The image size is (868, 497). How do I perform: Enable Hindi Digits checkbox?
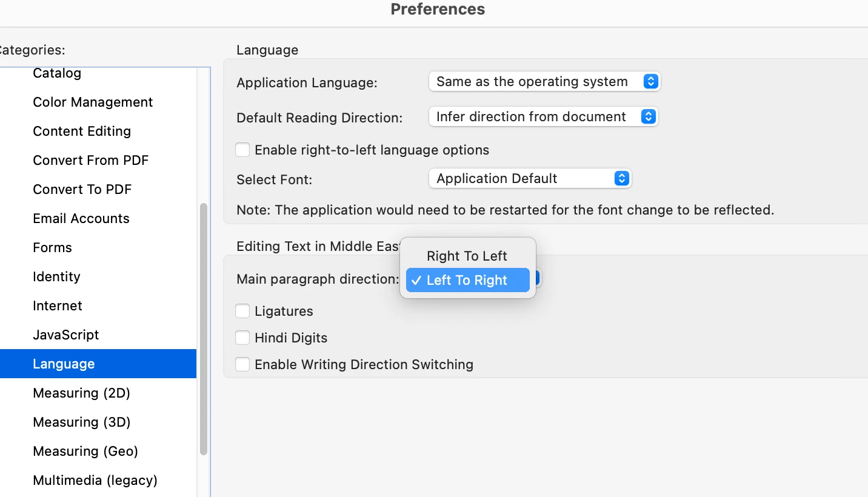tap(242, 338)
